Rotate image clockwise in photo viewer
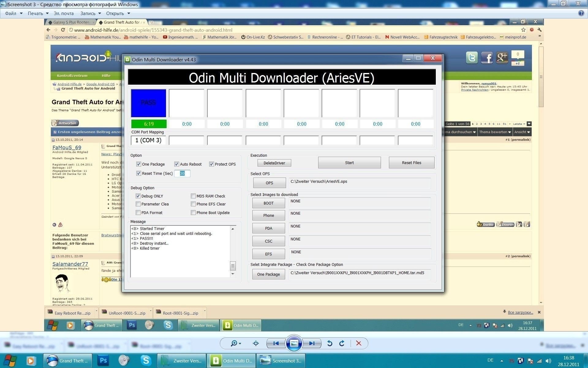The image size is (588, 368). 342,343
